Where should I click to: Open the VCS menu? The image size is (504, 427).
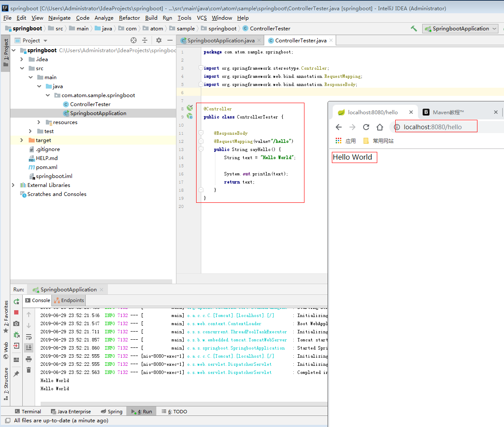[x=202, y=18]
